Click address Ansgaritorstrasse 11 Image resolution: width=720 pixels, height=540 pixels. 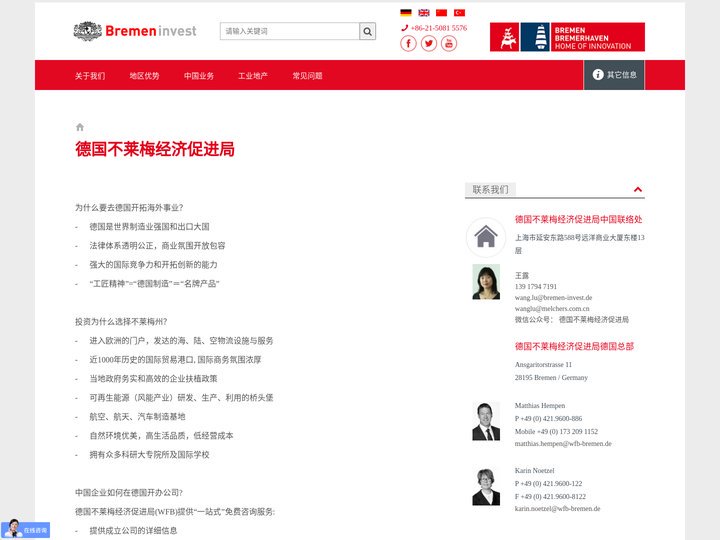click(543, 365)
